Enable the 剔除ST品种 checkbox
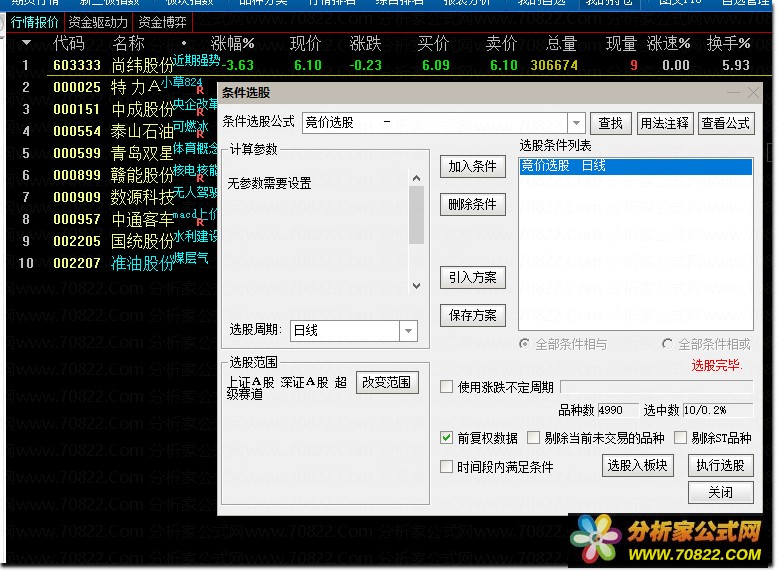The image size is (778, 571). click(x=680, y=438)
